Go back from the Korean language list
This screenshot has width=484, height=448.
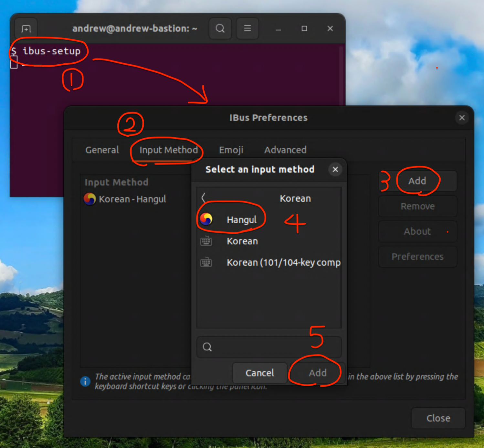pyautogui.click(x=204, y=198)
